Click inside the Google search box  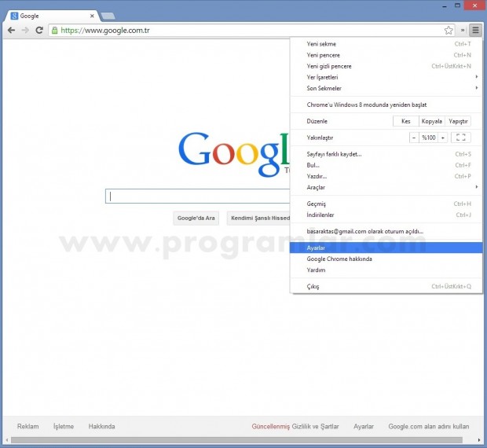tap(197, 196)
